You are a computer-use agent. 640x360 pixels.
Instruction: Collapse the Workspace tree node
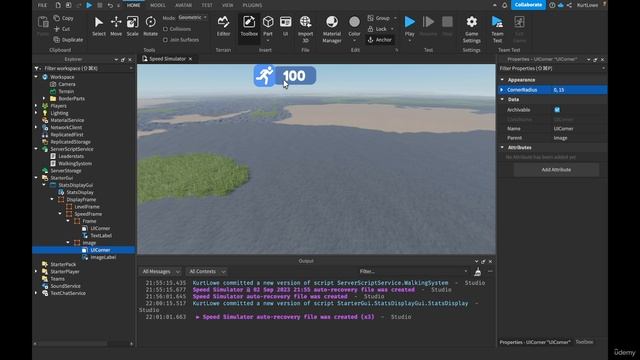[36, 77]
